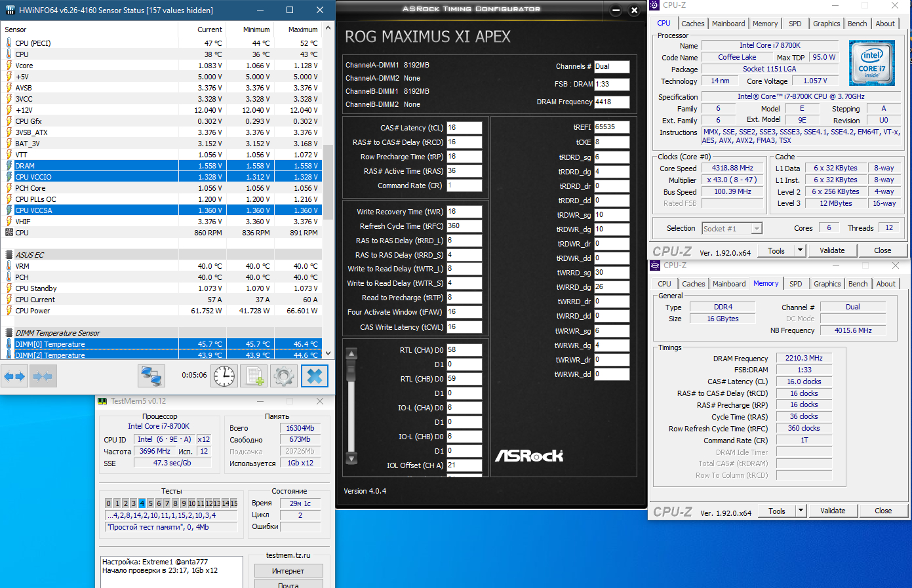
Task: Click thermometer icon beside VRM row
Action: pos(9,266)
